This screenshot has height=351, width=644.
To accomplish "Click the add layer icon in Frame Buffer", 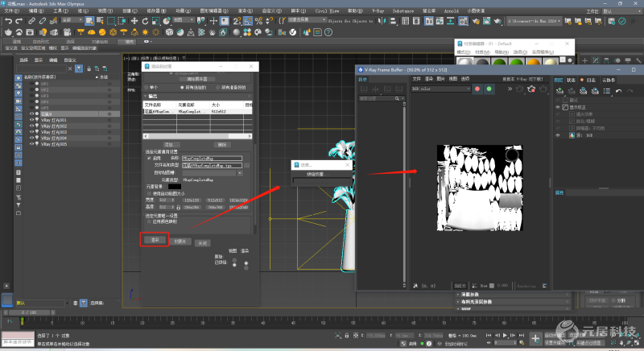I will 559,91.
